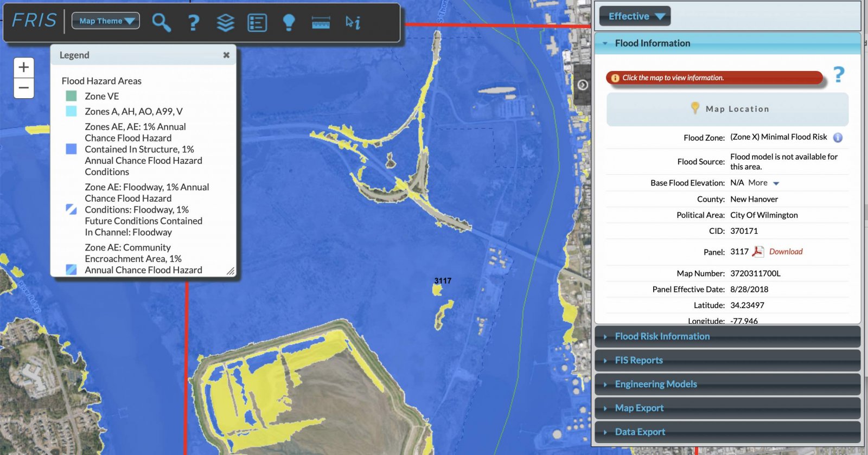
Task: Click the Map Location button
Action: 727,109
